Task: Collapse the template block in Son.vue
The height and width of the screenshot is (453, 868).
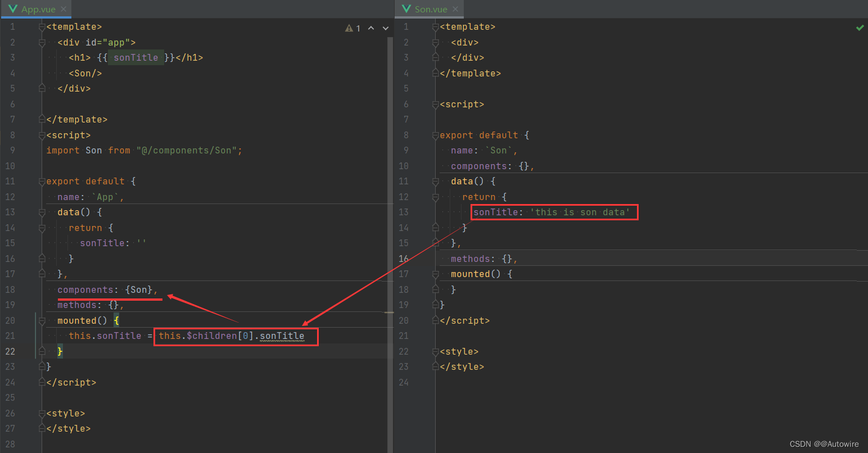Action: point(436,27)
